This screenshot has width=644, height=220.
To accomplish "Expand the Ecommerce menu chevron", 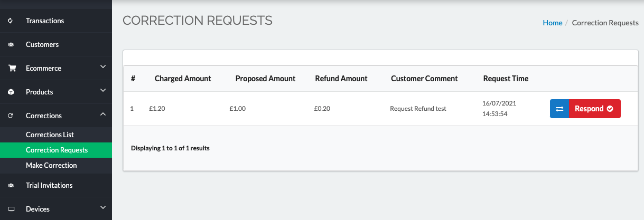I will pos(103,67).
